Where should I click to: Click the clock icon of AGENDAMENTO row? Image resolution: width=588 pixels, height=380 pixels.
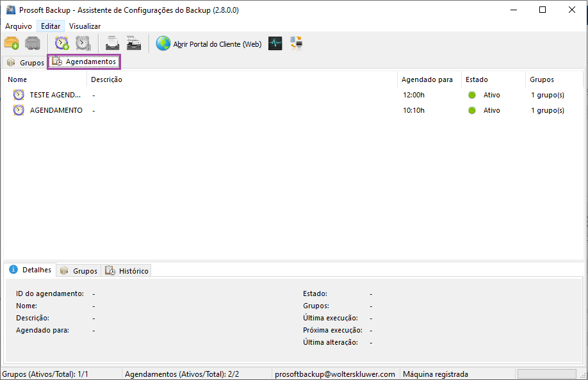19,110
